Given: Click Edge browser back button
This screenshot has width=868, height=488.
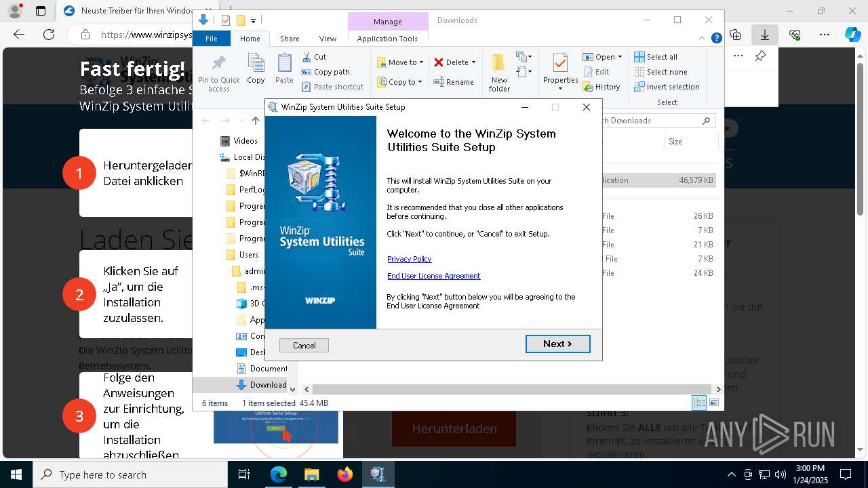Looking at the screenshot, I should click(x=19, y=35).
